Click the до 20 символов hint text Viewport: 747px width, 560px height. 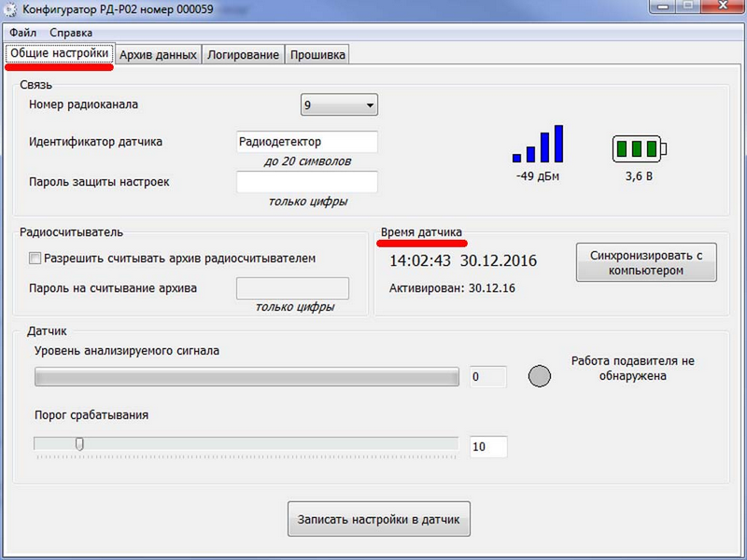[x=308, y=161]
